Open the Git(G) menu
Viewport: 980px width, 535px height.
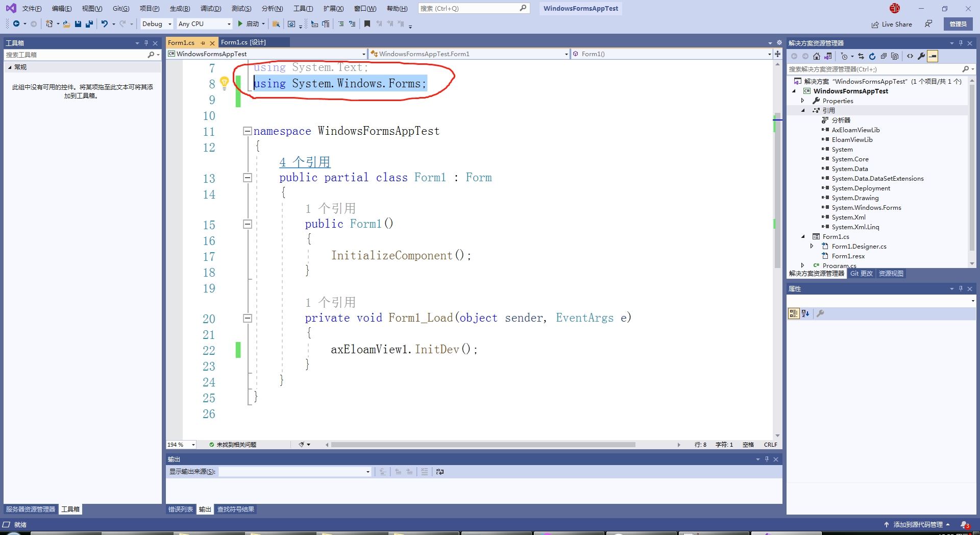coord(121,8)
